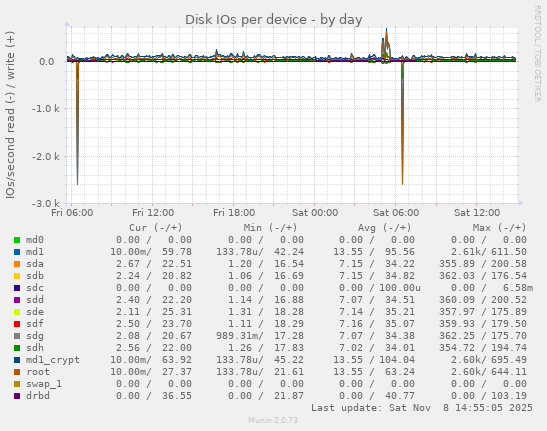The width and height of the screenshot is (547, 431).
Task: Click the root brown legend swatch
Action: click(x=17, y=372)
